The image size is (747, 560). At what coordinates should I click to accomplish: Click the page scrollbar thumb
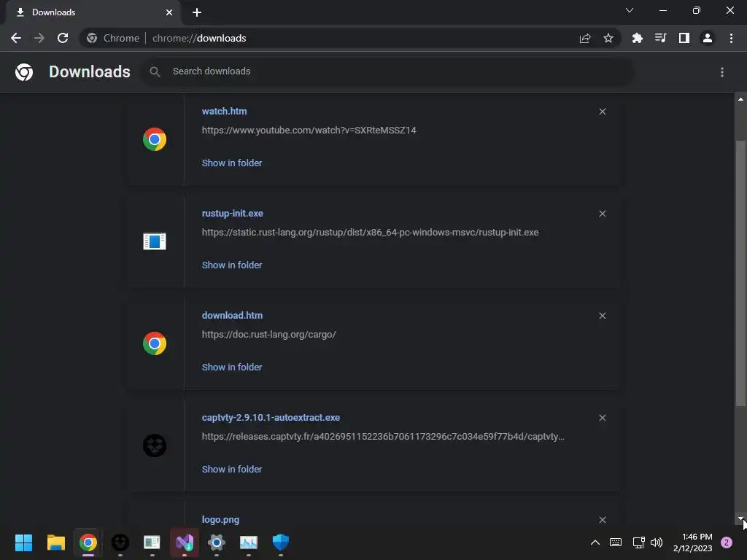click(740, 273)
